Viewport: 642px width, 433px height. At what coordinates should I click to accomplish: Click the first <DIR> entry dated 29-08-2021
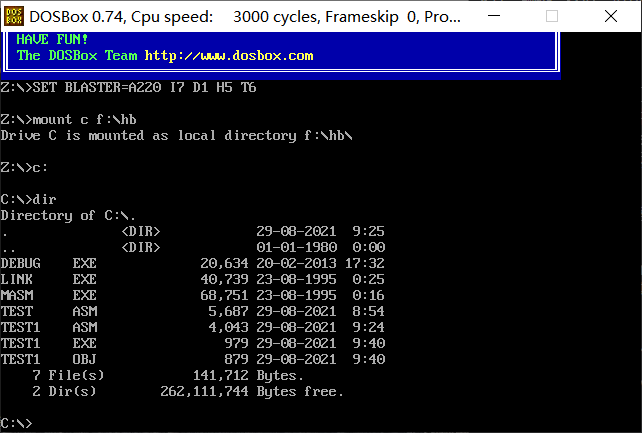pos(141,231)
